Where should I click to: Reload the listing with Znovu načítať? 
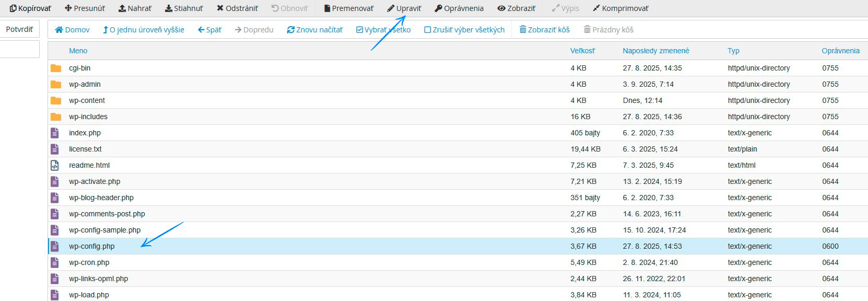coord(315,30)
